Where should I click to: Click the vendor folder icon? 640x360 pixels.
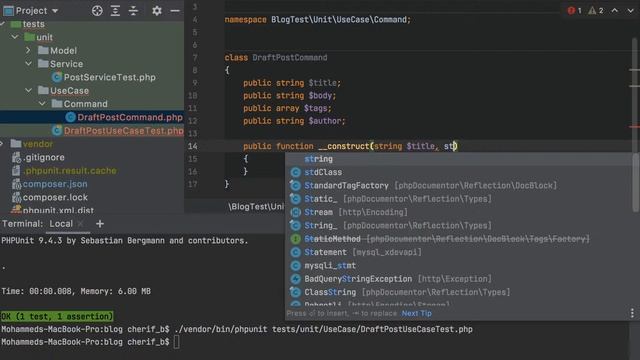click(16, 144)
